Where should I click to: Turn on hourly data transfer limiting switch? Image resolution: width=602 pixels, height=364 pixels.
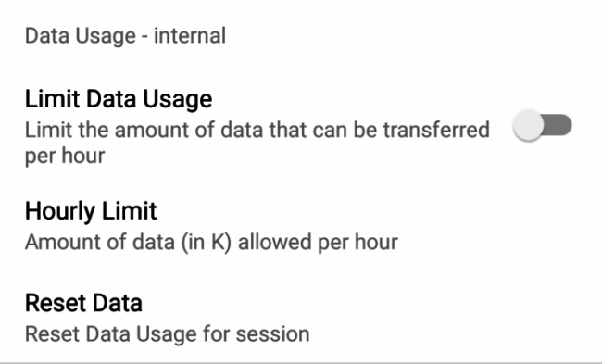coord(542,125)
